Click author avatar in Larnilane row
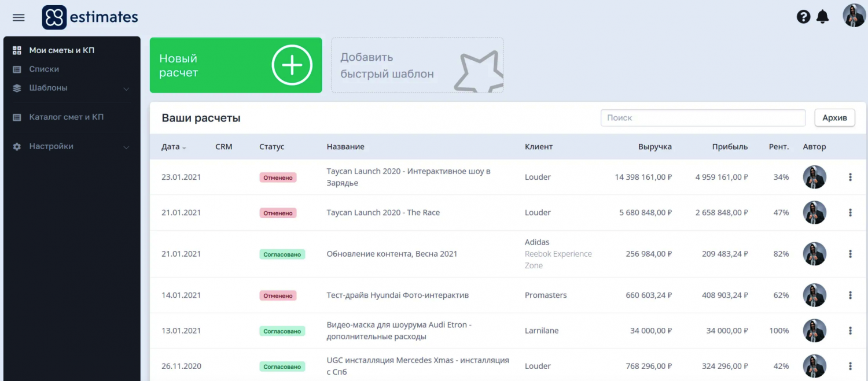Viewport: 868px width, 381px height. coord(814,331)
